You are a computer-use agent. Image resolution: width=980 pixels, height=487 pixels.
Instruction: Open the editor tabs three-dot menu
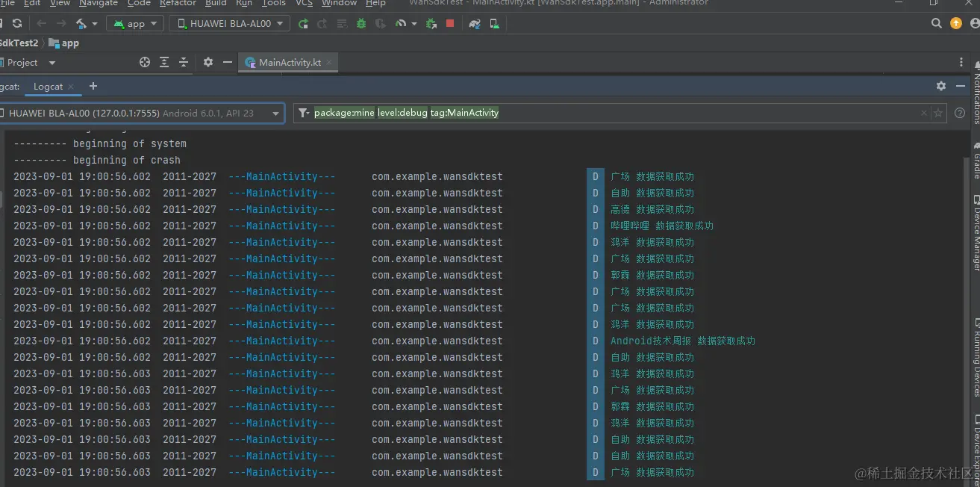click(x=961, y=63)
